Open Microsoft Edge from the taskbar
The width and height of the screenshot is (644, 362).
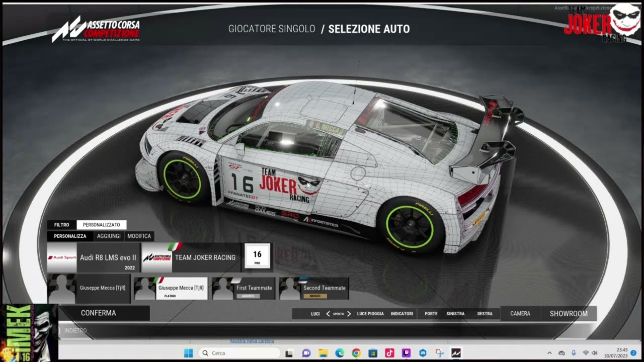(x=340, y=353)
